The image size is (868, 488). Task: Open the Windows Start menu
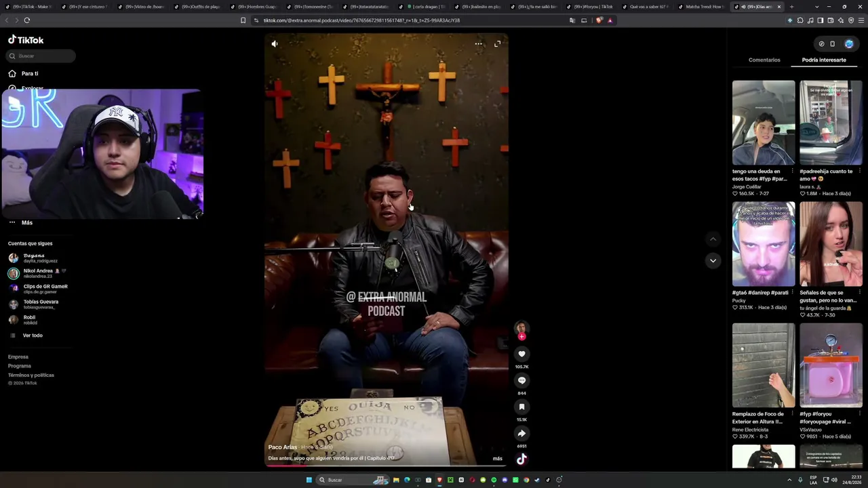pos(309,480)
